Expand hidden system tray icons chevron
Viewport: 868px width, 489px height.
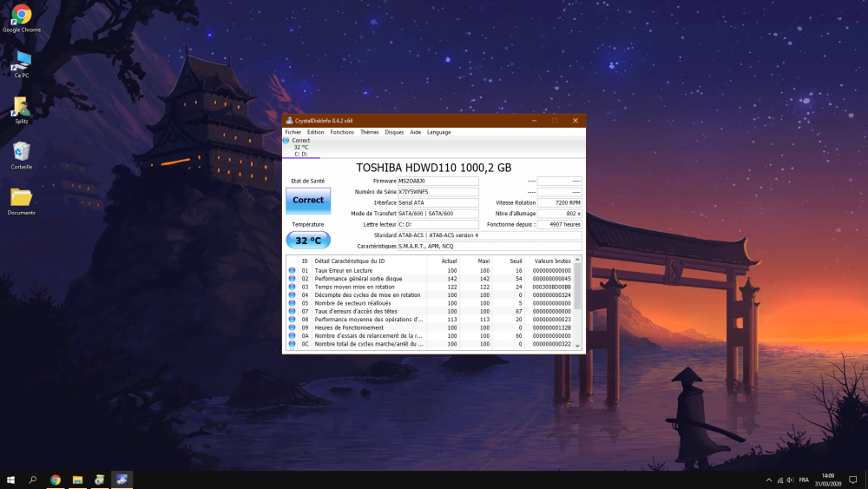(768, 479)
